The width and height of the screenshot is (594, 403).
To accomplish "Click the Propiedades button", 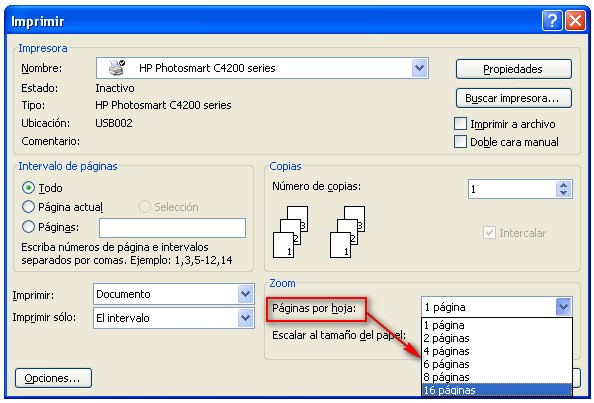I will click(x=514, y=69).
